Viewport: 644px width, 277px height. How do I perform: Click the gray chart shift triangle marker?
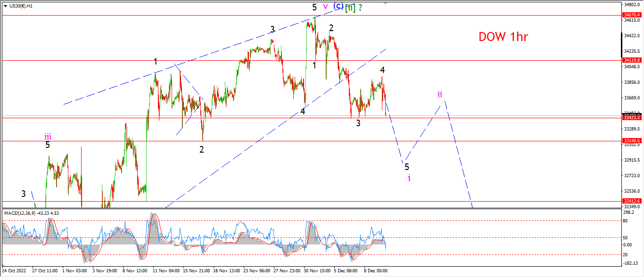386,4
